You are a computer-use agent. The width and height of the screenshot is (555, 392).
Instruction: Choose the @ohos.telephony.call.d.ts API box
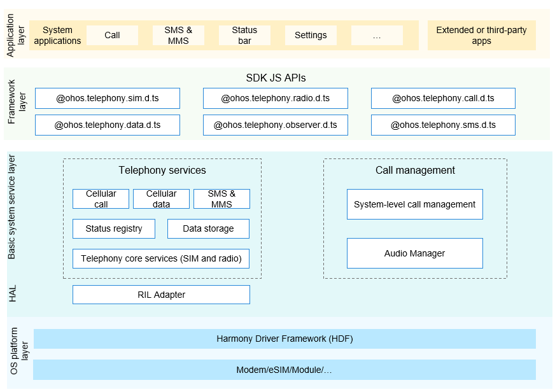(x=443, y=99)
